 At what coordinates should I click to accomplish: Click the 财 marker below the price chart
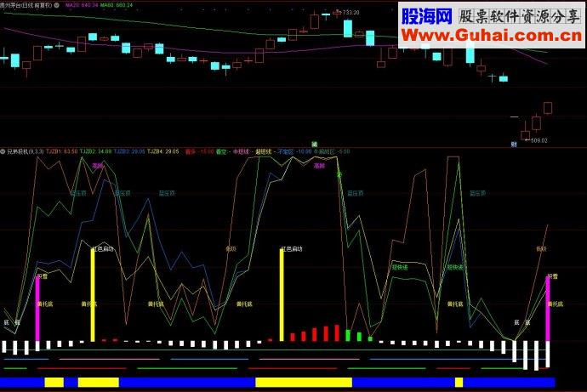coord(514,144)
